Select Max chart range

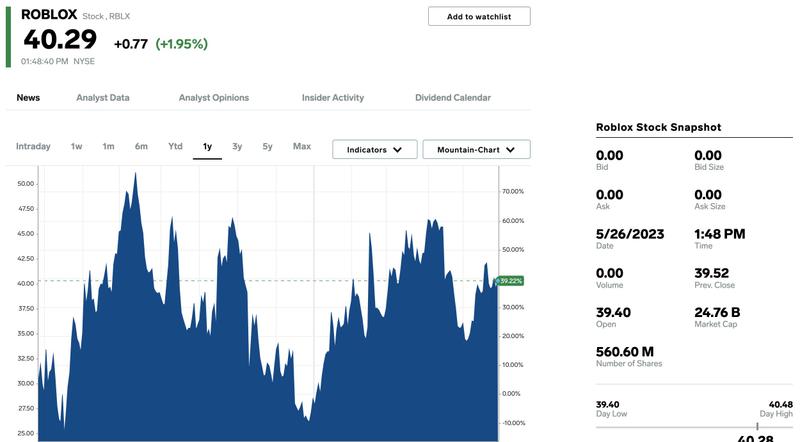point(302,146)
